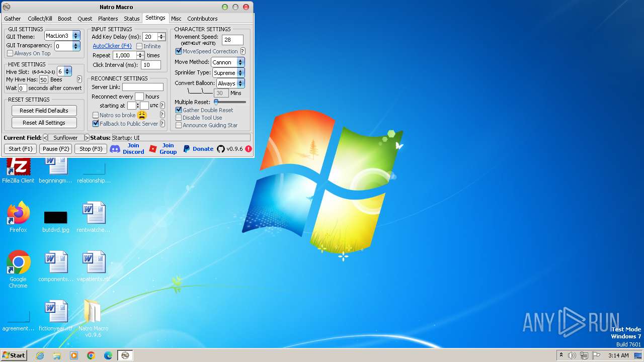Open help for reconnect starting time
This screenshot has width=644, height=362.
pyautogui.click(x=162, y=106)
